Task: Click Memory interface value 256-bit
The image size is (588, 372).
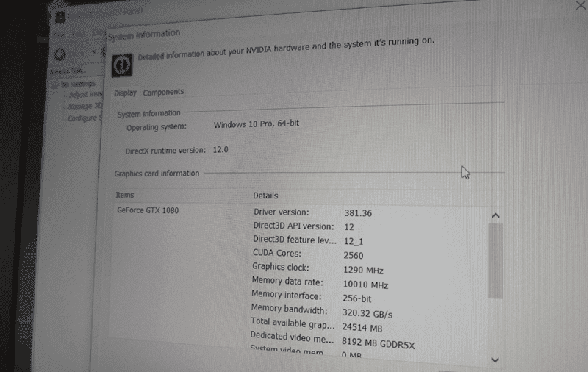Action: coord(356,299)
